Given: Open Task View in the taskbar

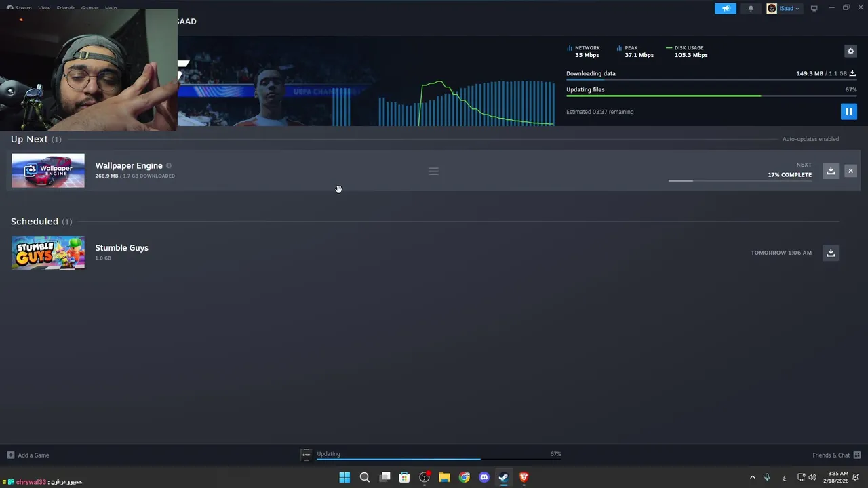Looking at the screenshot, I should 384,477.
